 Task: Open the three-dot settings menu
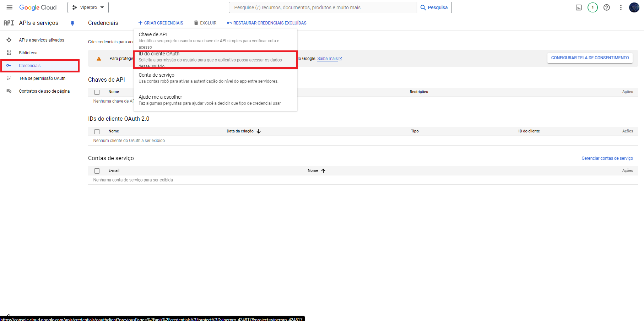coord(621,7)
